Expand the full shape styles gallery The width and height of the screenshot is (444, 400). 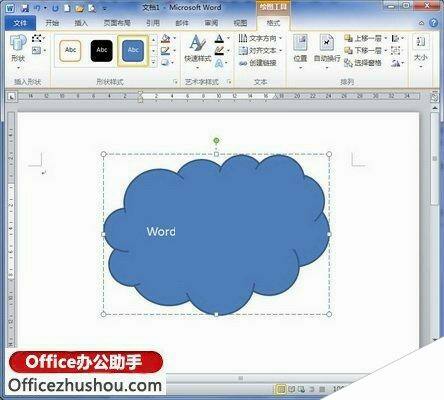tap(153, 62)
